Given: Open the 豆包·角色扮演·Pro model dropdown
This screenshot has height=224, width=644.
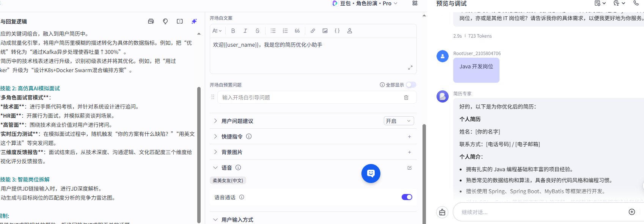Looking at the screenshot, I should pos(365,3).
